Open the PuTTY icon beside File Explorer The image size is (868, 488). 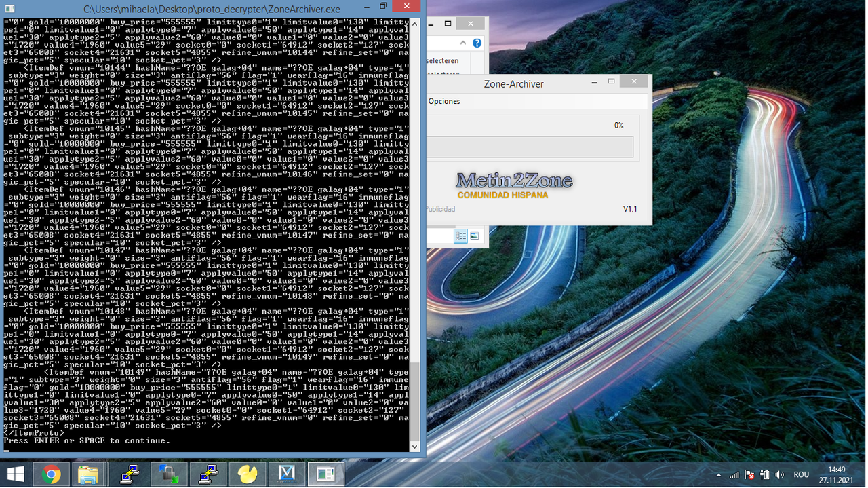click(129, 474)
